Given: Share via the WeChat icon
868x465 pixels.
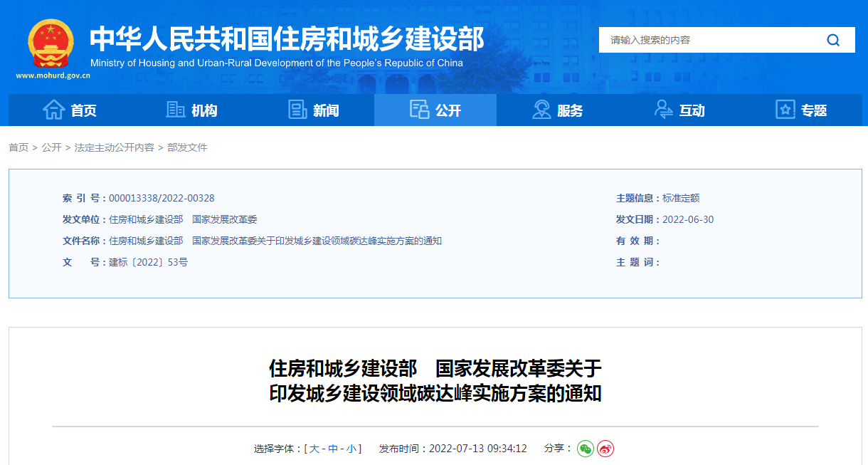Looking at the screenshot, I should (x=586, y=449).
